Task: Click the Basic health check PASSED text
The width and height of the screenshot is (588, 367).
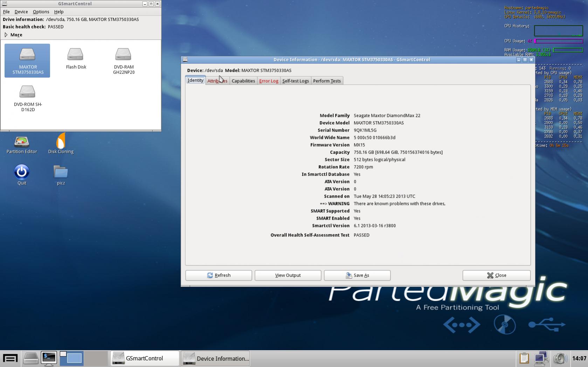Action: click(x=56, y=27)
